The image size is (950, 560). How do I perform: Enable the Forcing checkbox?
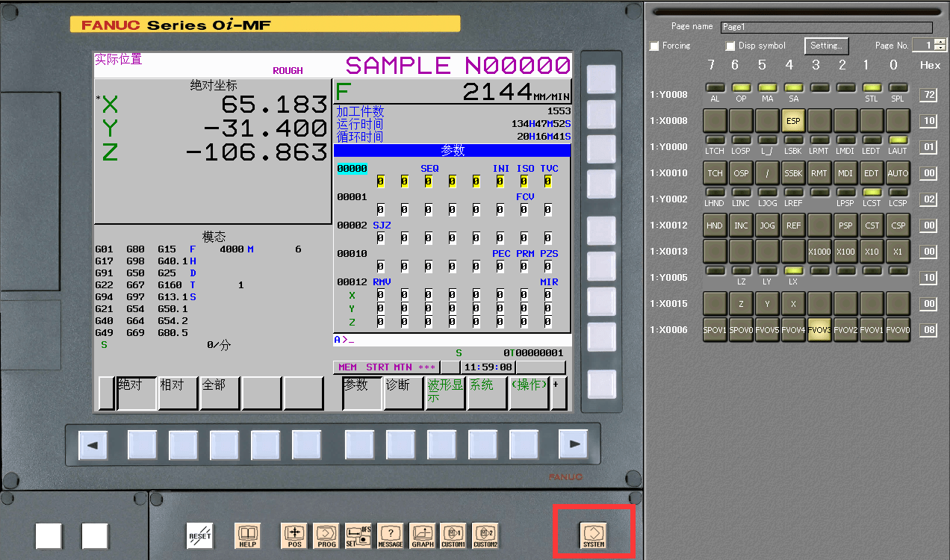tap(655, 46)
